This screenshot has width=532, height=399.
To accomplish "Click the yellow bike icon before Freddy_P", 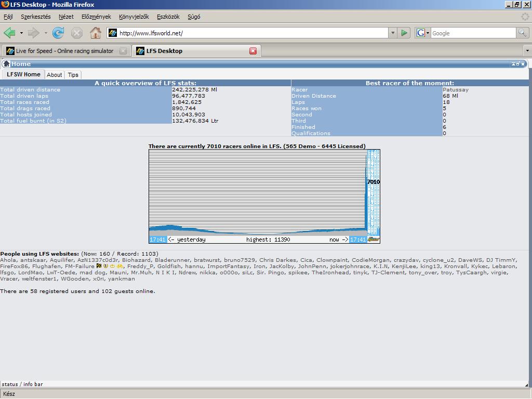I will 120,266.
